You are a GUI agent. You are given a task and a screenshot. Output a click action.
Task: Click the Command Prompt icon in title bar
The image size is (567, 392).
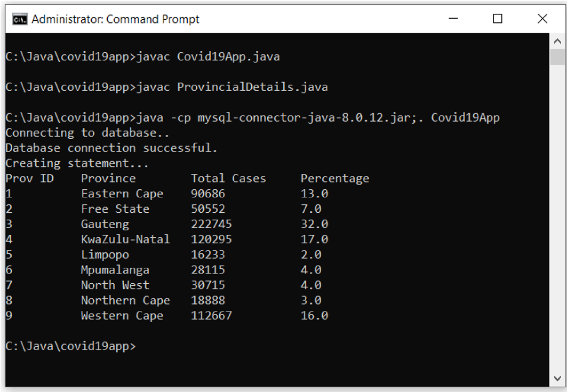19,19
